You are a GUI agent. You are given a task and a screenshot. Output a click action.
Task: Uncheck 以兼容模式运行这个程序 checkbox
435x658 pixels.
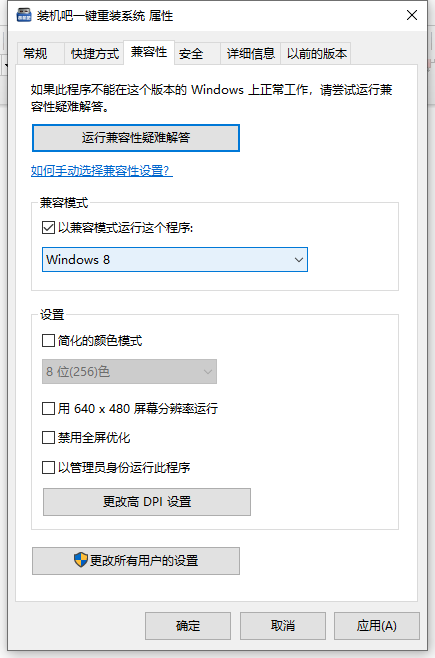(x=48, y=228)
